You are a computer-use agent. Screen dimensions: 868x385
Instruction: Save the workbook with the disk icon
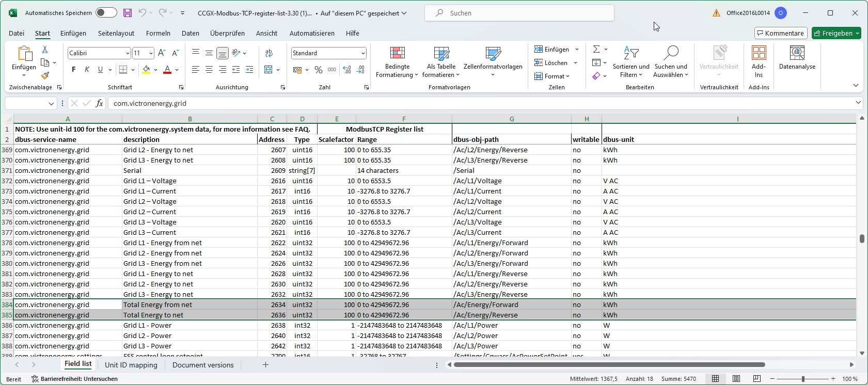click(x=127, y=13)
